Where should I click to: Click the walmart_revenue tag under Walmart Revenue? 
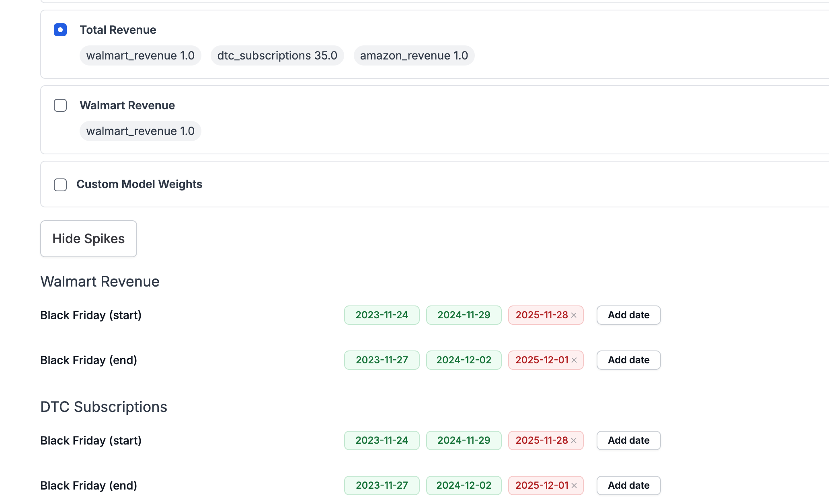(140, 131)
